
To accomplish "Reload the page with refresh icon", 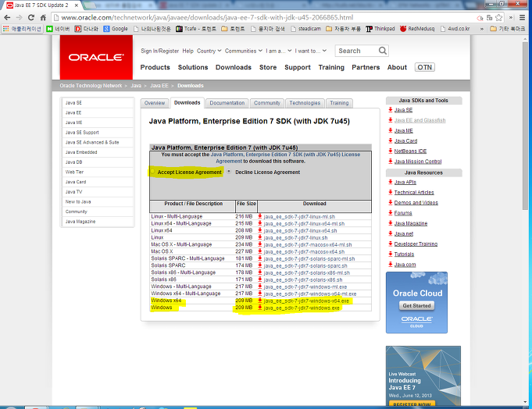I will [x=31, y=18].
